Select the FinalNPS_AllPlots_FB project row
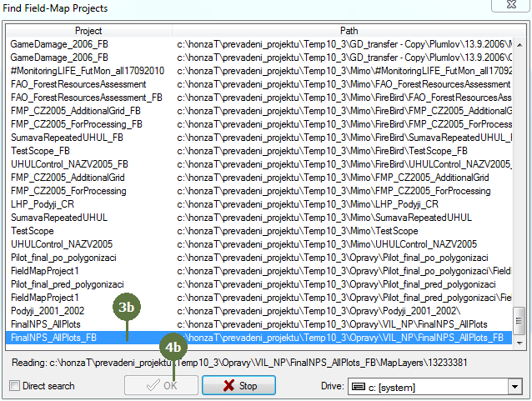 [54, 338]
